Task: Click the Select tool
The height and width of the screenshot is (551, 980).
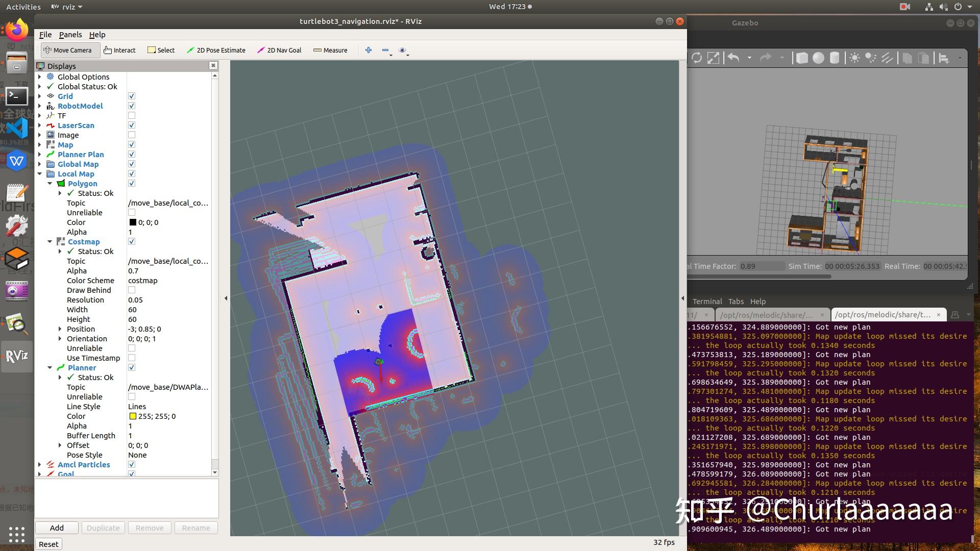Action: pyautogui.click(x=161, y=50)
